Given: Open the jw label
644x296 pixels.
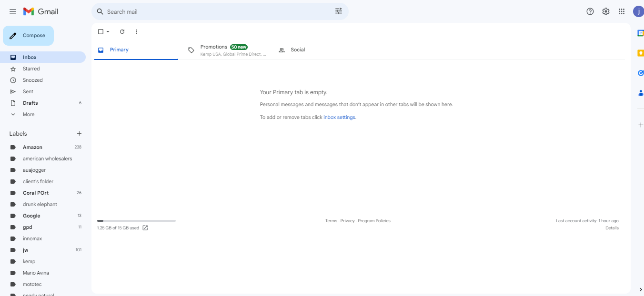Looking at the screenshot, I should (x=43, y=250).
